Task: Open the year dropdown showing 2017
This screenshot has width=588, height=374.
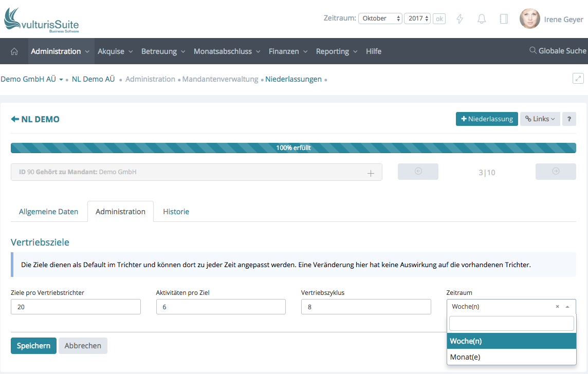Action: tap(417, 18)
